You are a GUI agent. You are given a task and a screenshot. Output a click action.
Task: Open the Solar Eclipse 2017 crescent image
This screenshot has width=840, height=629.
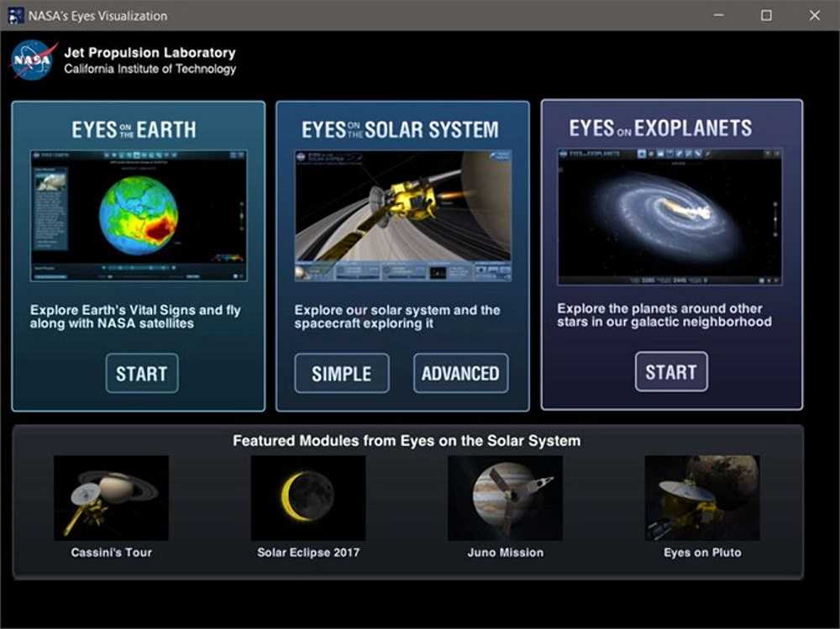[x=307, y=498]
